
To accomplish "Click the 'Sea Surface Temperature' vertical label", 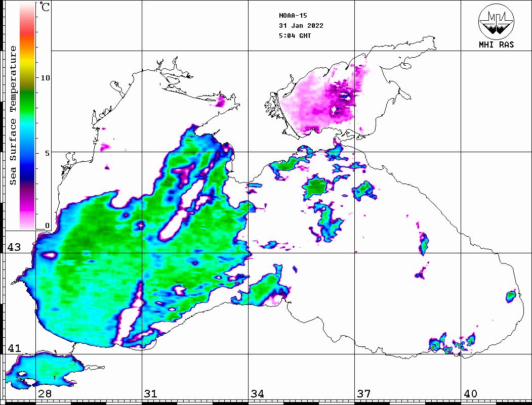I will pyautogui.click(x=13, y=115).
